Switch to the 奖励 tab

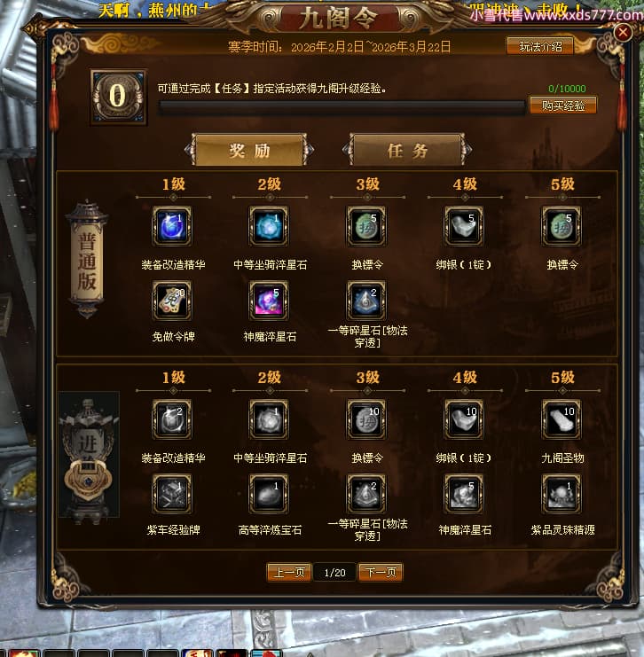coord(249,150)
